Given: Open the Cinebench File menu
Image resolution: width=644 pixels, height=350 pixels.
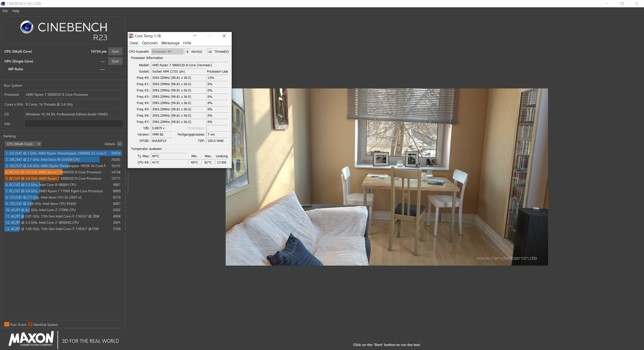Looking at the screenshot, I should click(x=5, y=11).
